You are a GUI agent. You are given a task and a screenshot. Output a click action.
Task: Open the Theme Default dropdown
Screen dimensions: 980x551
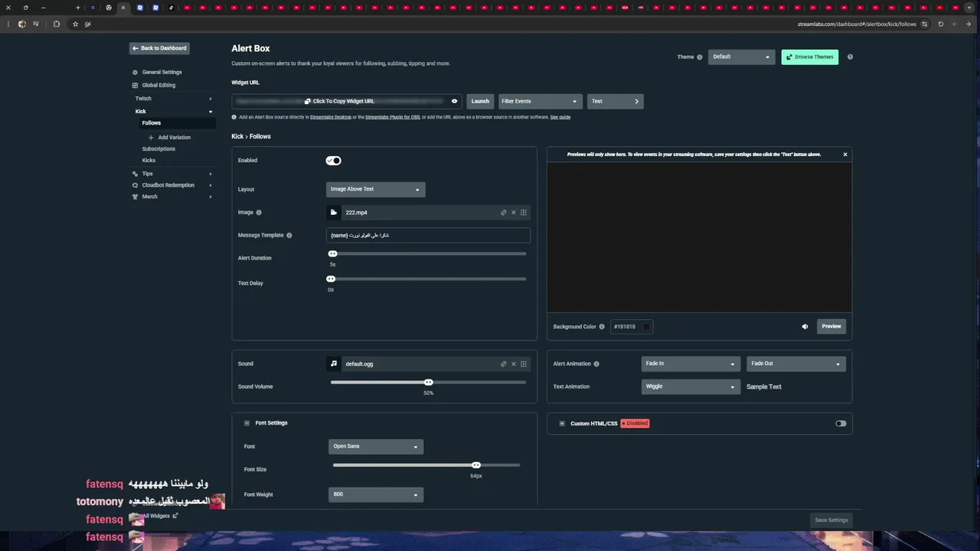pos(741,57)
